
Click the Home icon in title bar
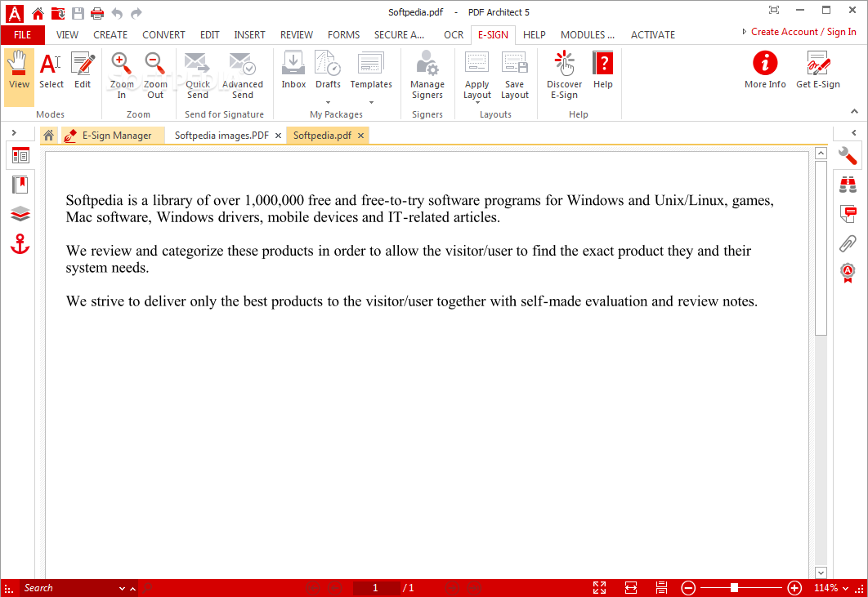[x=38, y=13]
